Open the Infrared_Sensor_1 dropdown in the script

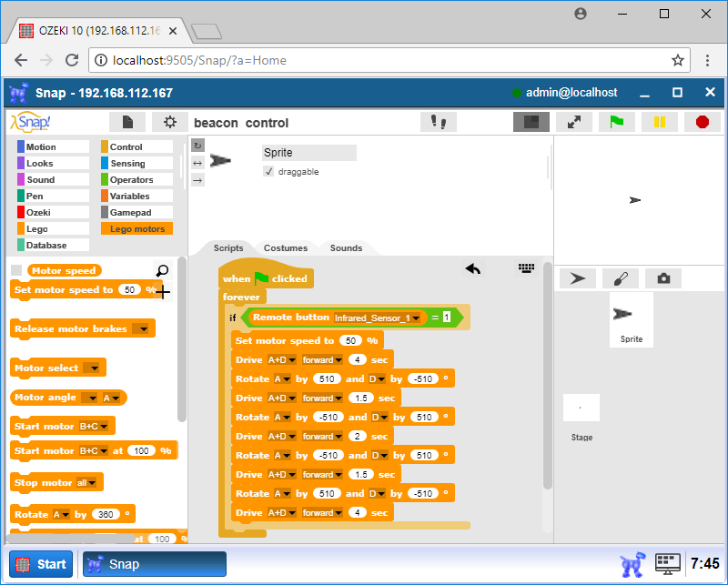pos(377,318)
